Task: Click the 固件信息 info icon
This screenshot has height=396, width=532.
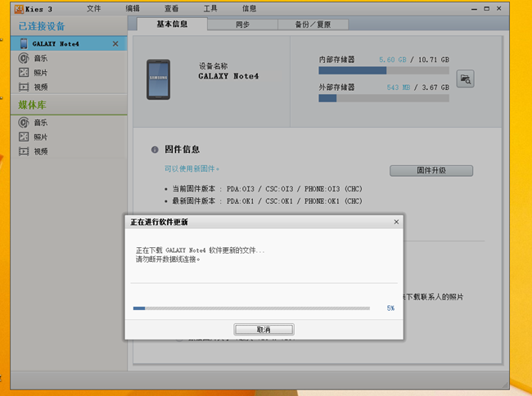Action: coord(155,150)
